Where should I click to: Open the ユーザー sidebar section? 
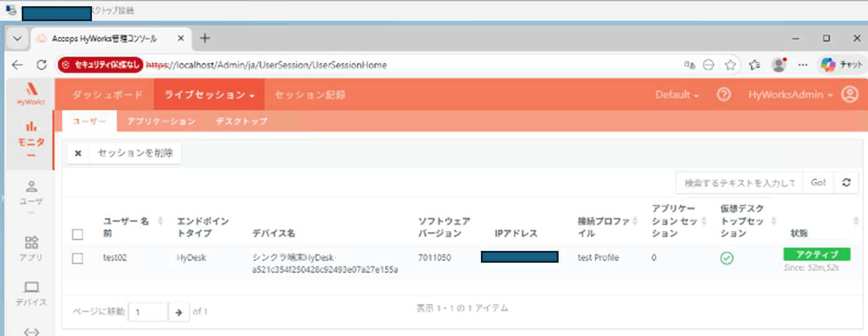[31, 198]
